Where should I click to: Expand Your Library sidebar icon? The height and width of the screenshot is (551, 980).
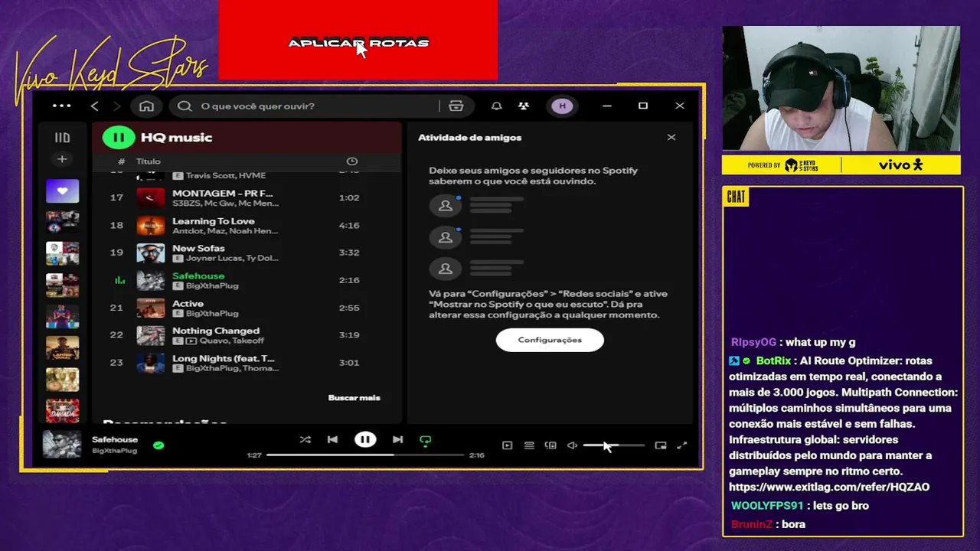click(62, 138)
